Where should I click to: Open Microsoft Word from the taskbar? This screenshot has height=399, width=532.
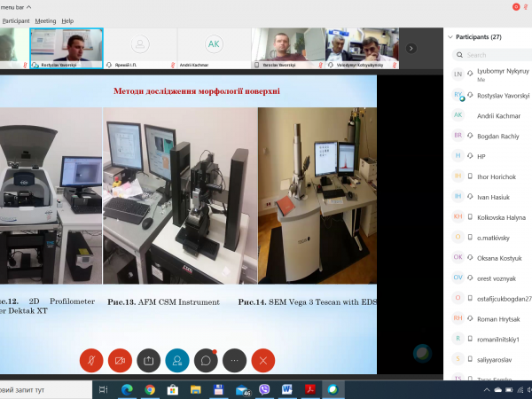pyautogui.click(x=287, y=389)
